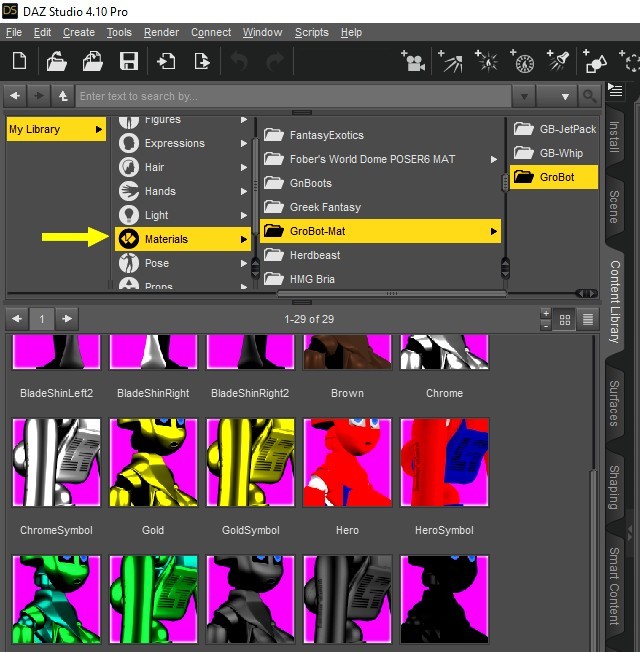Select the Expressions category
The height and width of the screenshot is (652, 640).
(183, 143)
